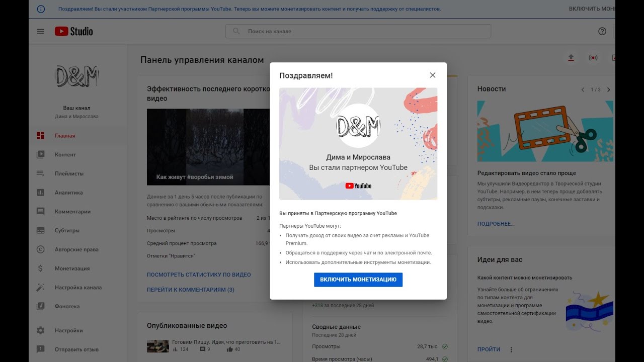
Task: Click ПЕРЕЙТИ К КОММЕНТАРИЯМ (3) link
Action: pyautogui.click(x=191, y=290)
